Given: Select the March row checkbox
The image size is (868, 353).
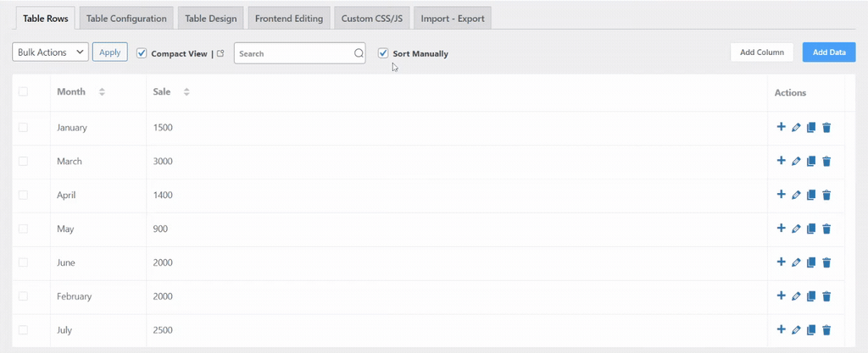Looking at the screenshot, I should 23,161.
